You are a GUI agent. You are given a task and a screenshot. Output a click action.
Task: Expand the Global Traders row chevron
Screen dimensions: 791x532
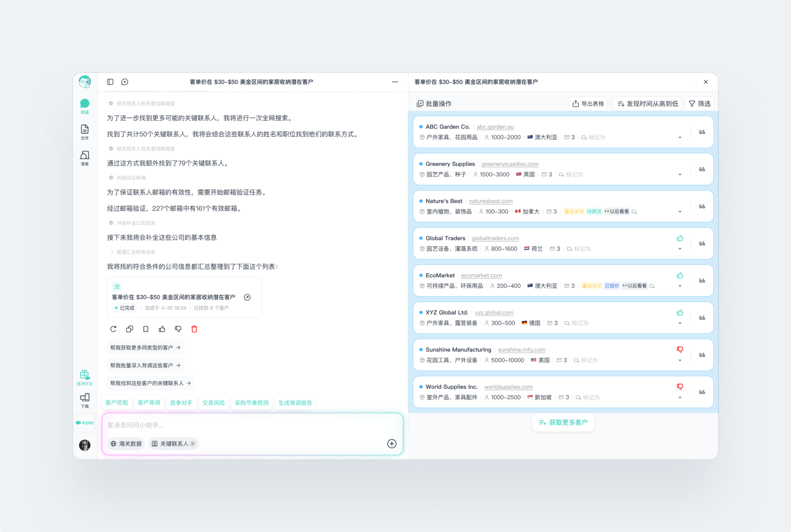click(680, 249)
